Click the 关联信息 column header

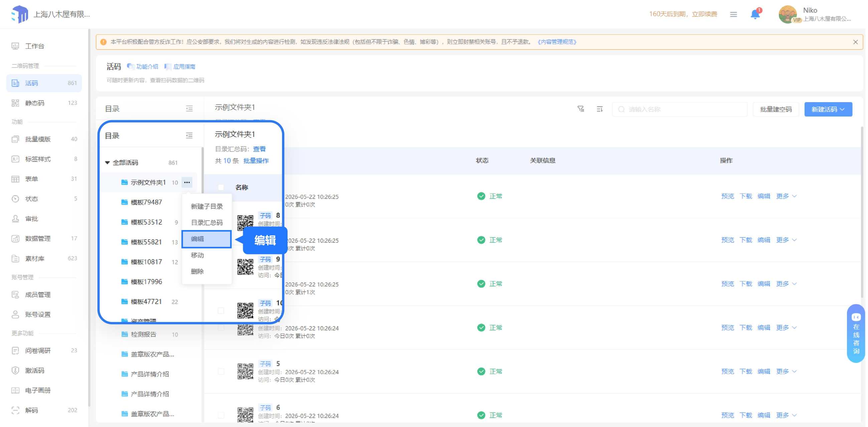542,161
